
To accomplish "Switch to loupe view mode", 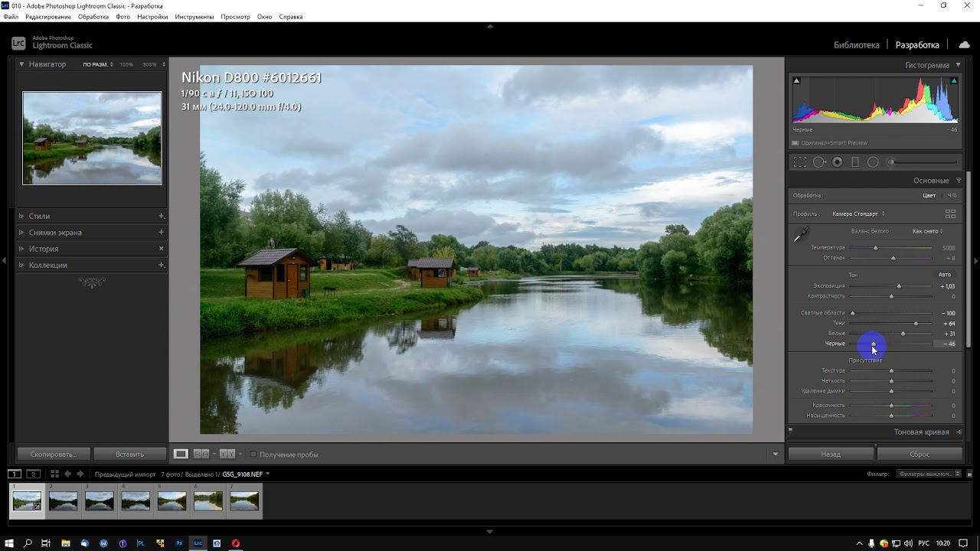I will [x=181, y=454].
